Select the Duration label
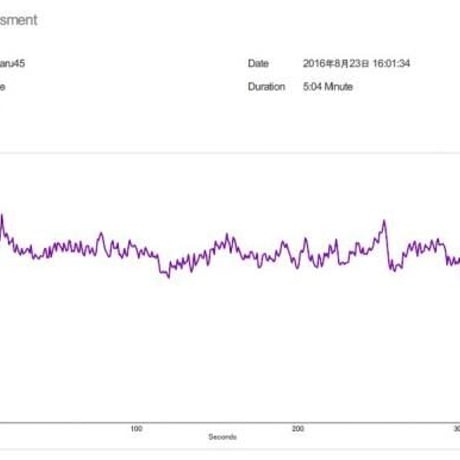Viewport: 460px width, 460px height. coord(266,87)
